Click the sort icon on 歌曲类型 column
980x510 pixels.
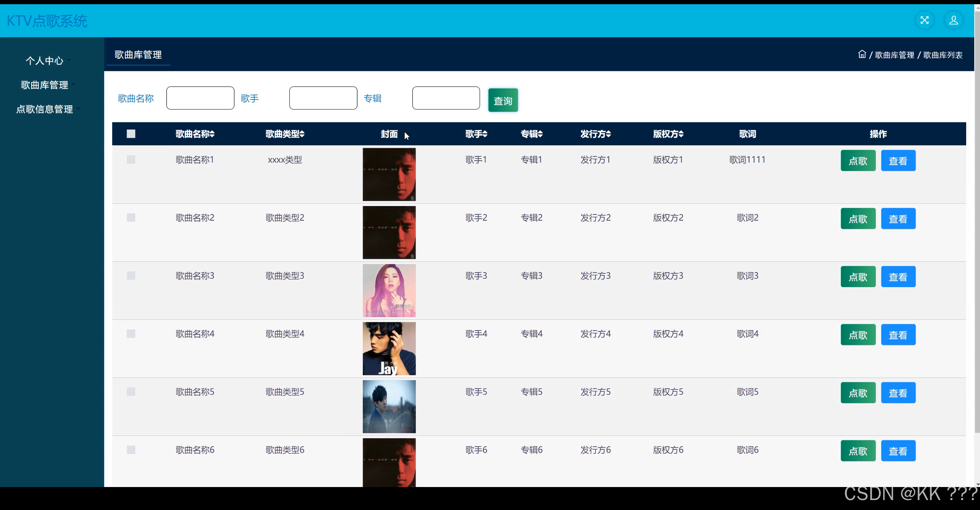click(x=302, y=134)
